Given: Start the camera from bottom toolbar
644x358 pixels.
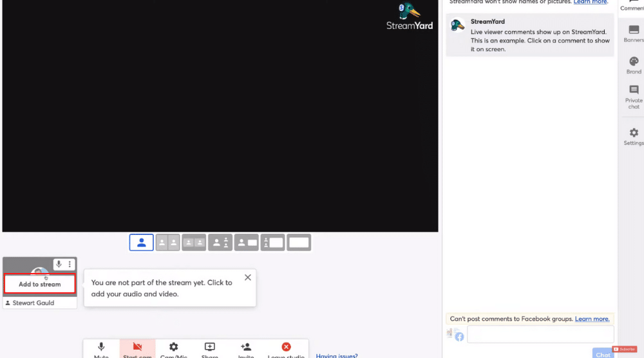Looking at the screenshot, I should coord(138,350).
